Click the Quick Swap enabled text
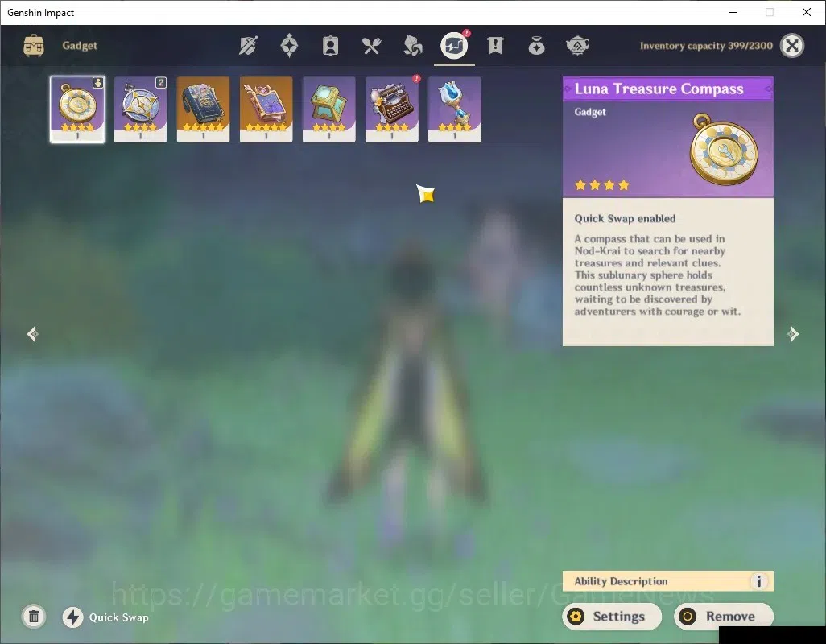Screen dimensions: 826x644 625,218
